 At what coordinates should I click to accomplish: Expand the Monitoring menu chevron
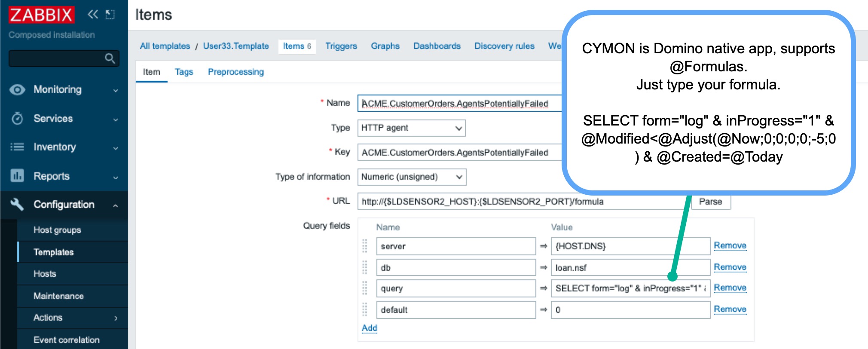click(x=116, y=90)
